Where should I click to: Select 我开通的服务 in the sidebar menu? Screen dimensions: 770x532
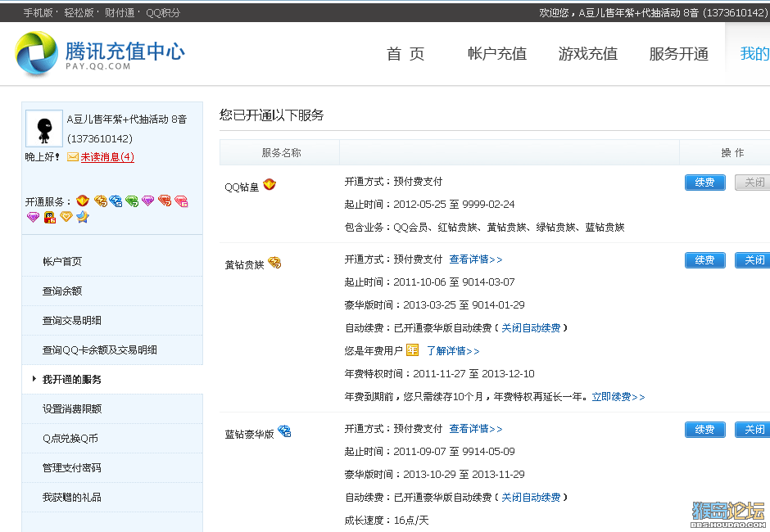point(112,380)
